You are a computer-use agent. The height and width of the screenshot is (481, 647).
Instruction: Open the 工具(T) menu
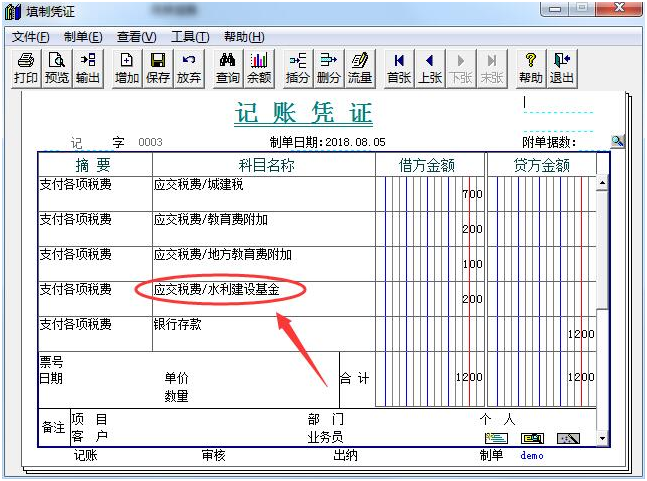coord(190,37)
